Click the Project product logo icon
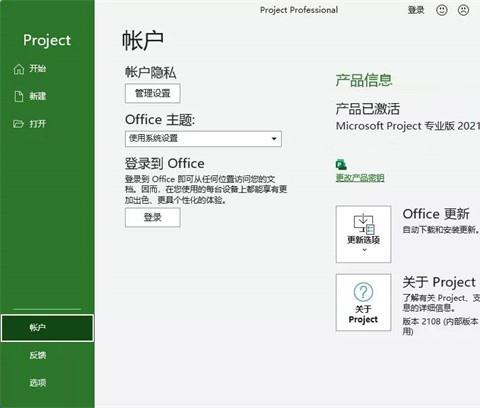480x408 pixels. tap(341, 165)
